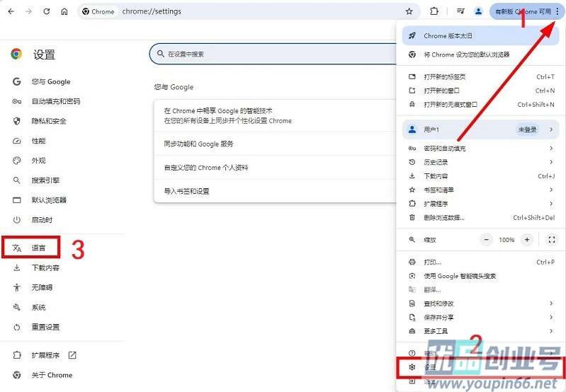
Task: Click the 在设置中搜索 search field
Action: coord(276,54)
